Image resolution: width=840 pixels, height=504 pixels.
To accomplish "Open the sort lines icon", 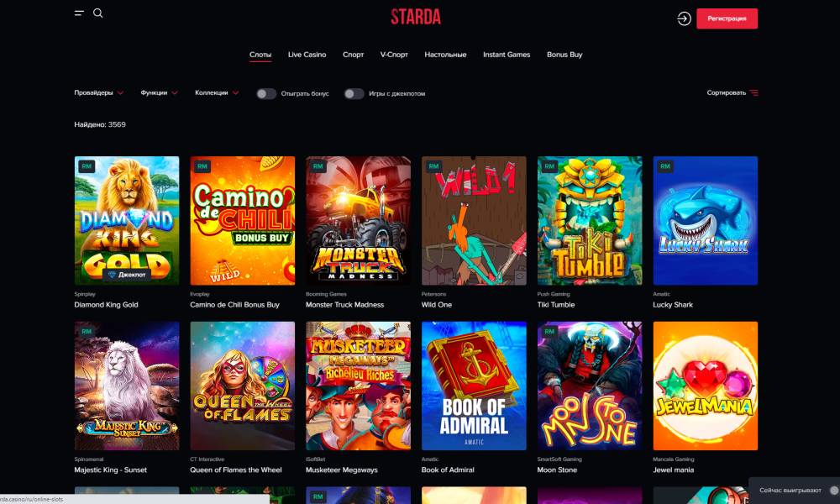I will [753, 92].
